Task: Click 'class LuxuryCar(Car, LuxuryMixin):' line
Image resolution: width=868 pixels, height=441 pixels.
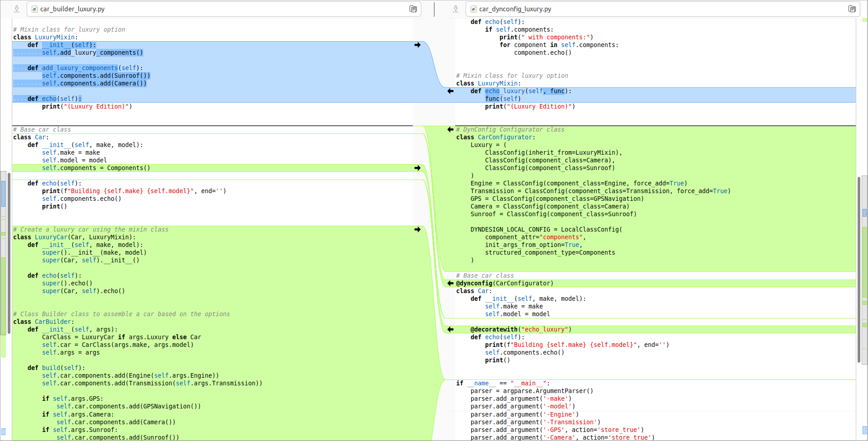Action: 75,237
